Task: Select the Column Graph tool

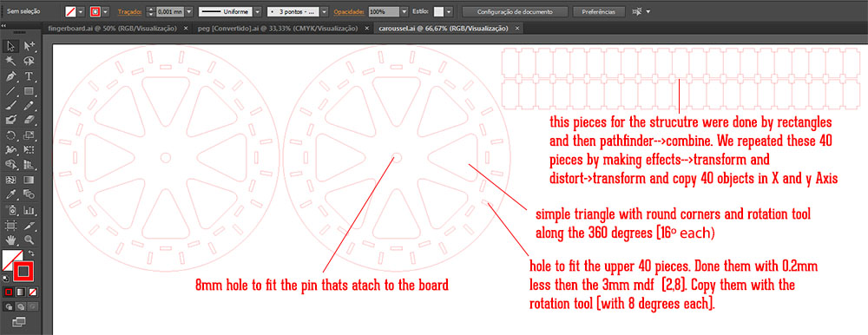Action: (x=29, y=210)
